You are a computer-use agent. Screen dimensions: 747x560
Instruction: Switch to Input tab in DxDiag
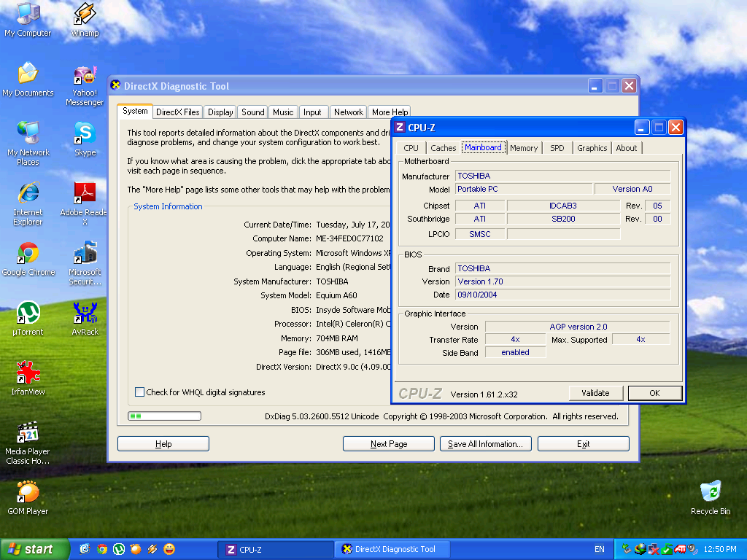tap(312, 112)
